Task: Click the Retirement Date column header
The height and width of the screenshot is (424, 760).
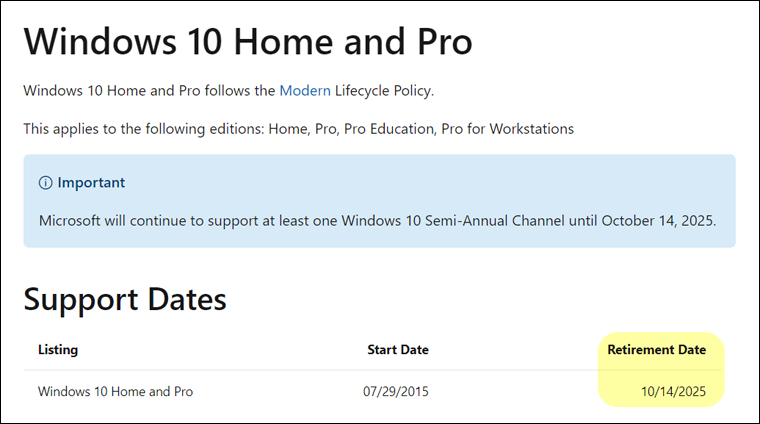Action: [x=657, y=349]
